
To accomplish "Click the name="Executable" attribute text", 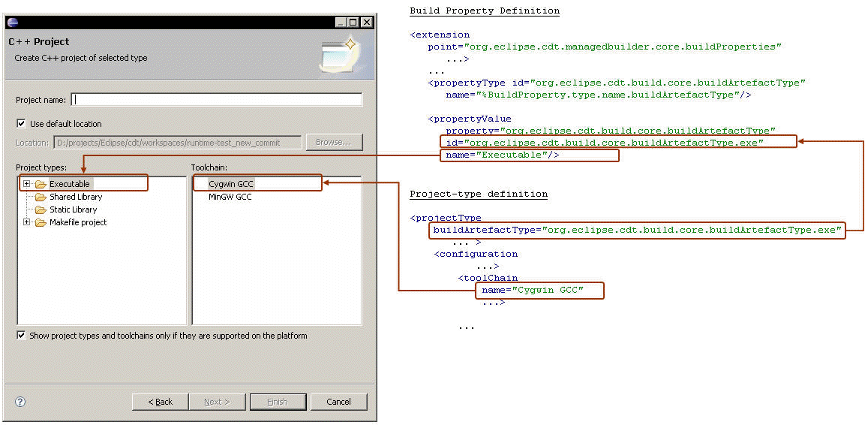I will coord(503,155).
